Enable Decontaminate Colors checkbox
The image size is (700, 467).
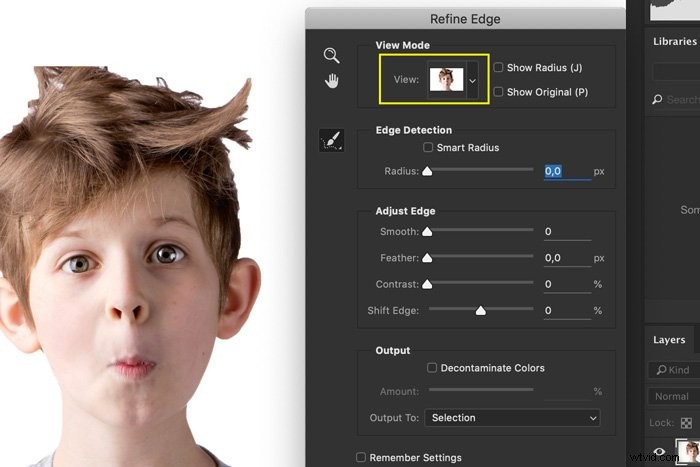point(432,367)
